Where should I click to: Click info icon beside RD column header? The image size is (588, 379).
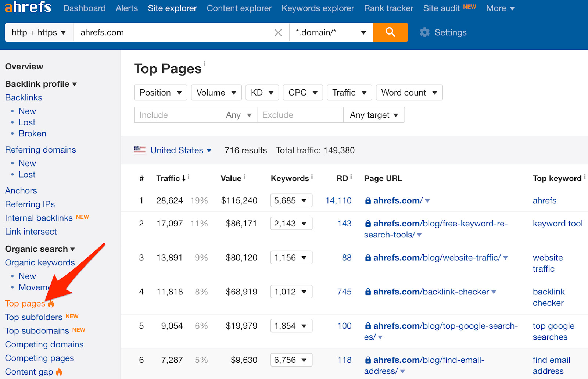(x=351, y=176)
